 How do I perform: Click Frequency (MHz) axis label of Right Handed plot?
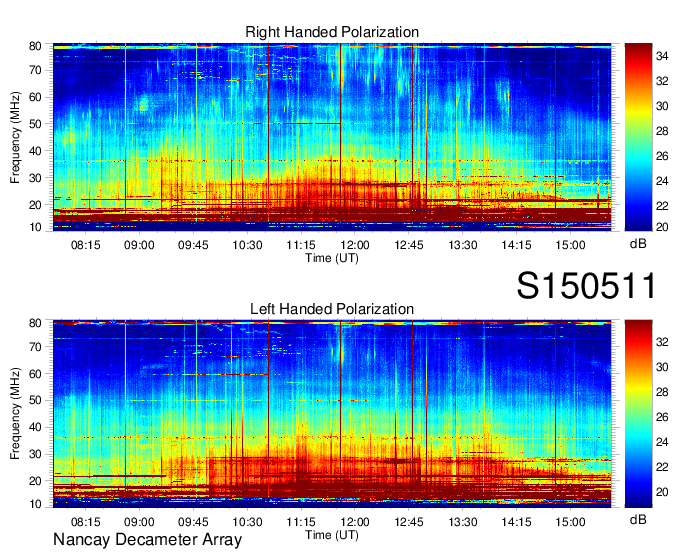coord(15,137)
